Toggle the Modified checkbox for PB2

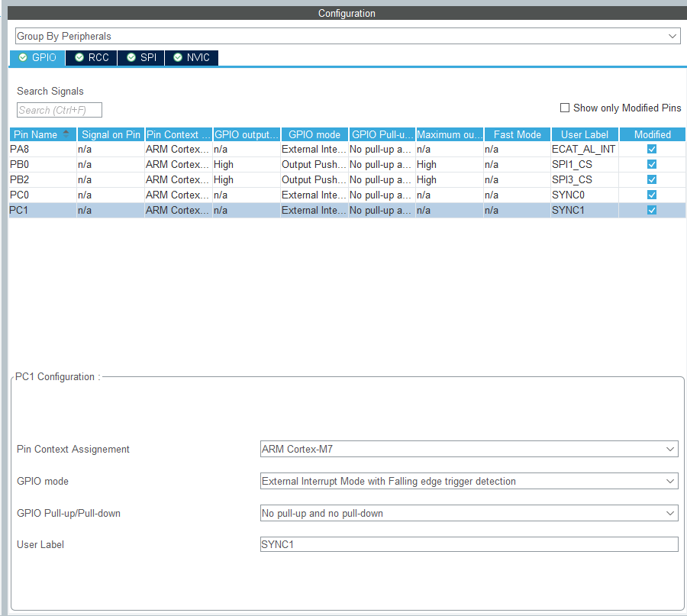click(652, 179)
